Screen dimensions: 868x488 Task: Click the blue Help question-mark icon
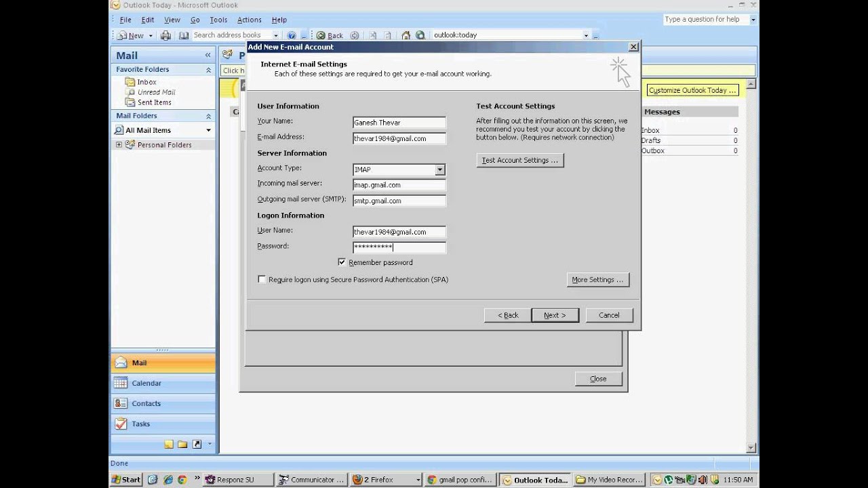[x=292, y=35]
